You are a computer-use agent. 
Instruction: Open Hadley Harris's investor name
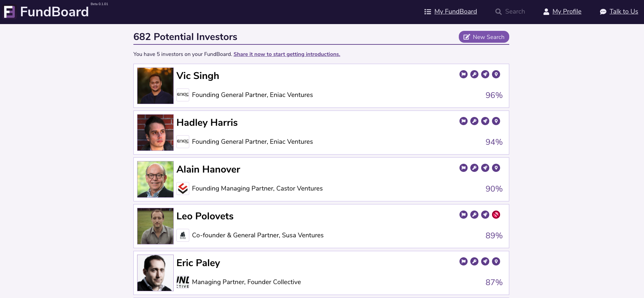tap(207, 123)
